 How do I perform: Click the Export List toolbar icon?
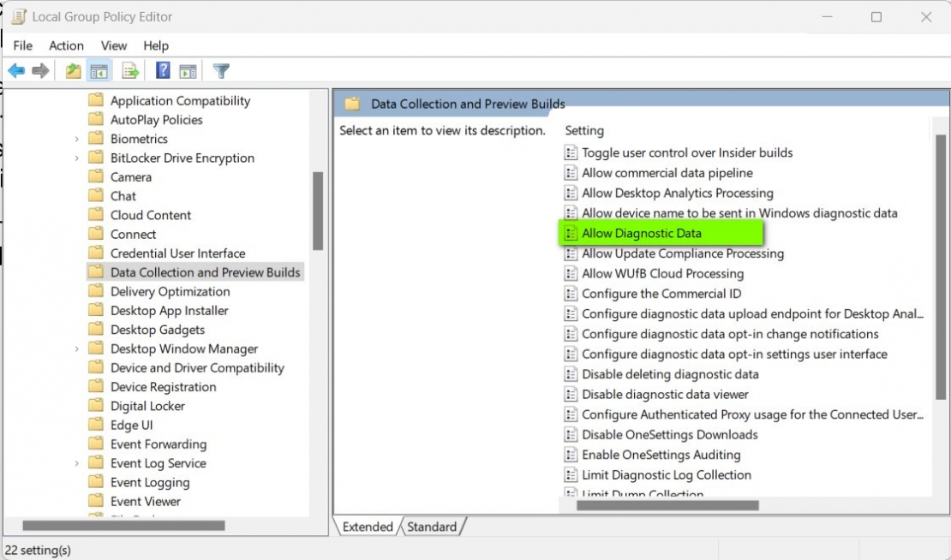(130, 70)
